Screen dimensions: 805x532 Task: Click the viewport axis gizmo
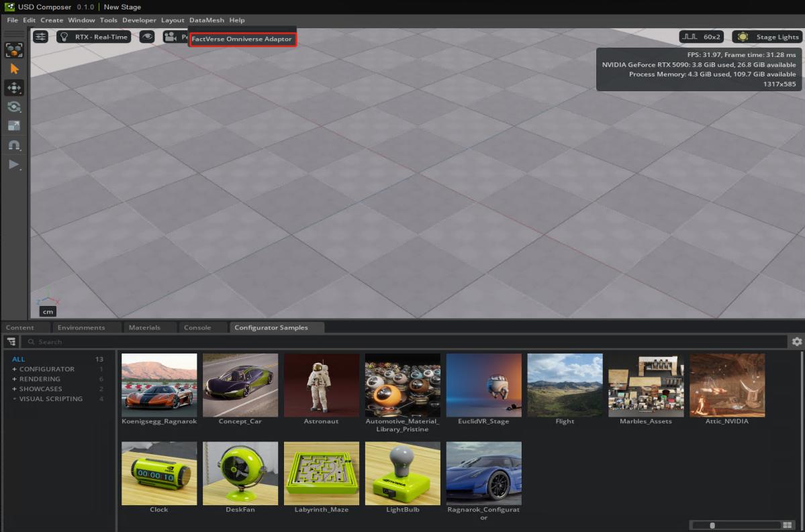pyautogui.click(x=48, y=298)
